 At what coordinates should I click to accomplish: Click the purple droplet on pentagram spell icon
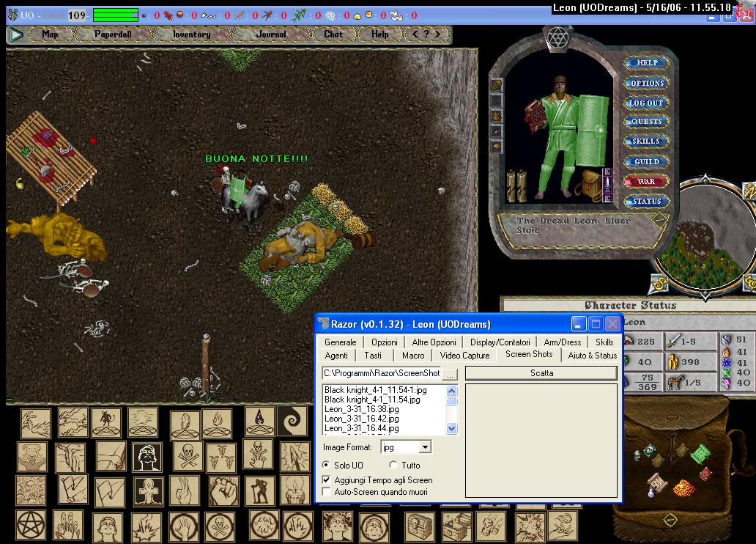[x=260, y=421]
